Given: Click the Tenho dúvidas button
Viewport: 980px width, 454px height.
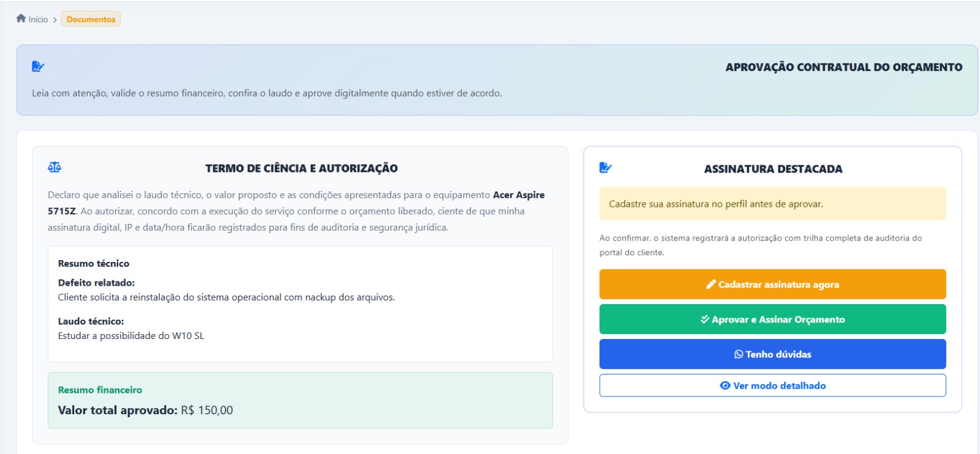Looking at the screenshot, I should (772, 354).
